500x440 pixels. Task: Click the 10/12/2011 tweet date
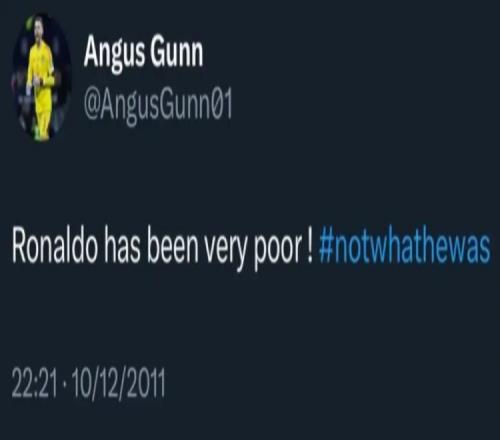(118, 383)
